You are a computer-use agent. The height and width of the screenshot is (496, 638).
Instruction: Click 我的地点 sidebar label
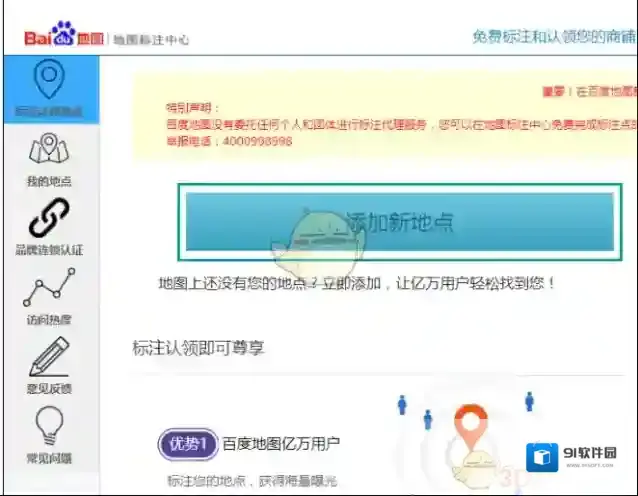pos(49,181)
